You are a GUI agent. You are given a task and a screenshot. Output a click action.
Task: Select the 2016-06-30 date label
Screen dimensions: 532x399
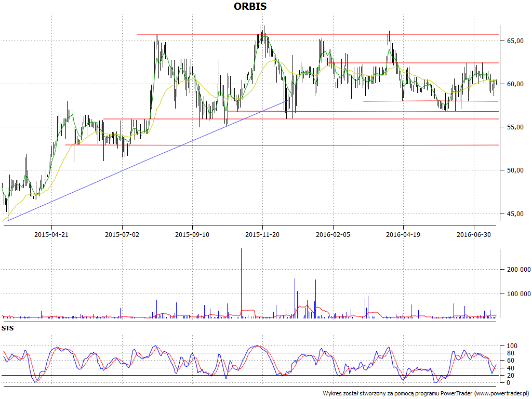pyautogui.click(x=474, y=234)
